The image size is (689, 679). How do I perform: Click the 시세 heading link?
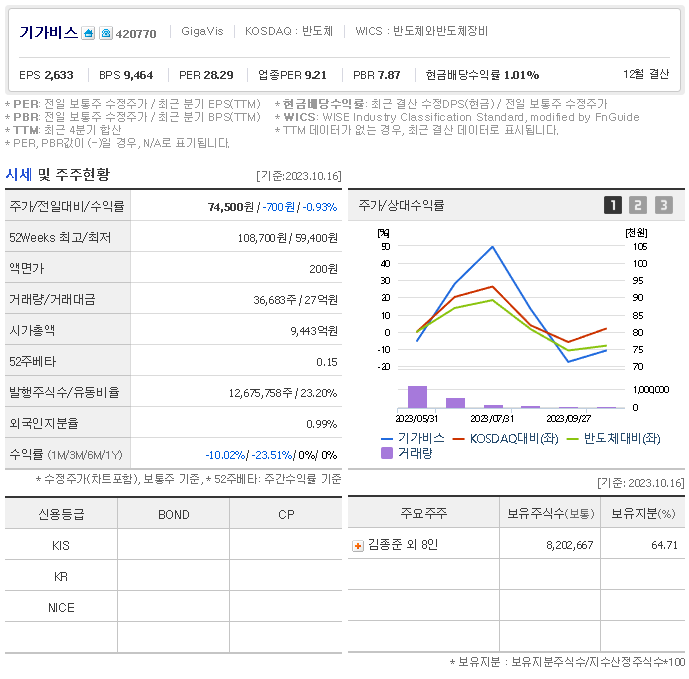[18, 174]
